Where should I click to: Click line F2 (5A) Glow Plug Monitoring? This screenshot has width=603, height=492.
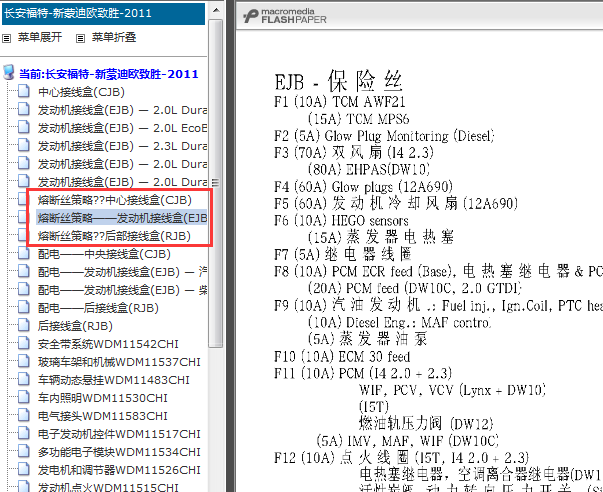pyautogui.click(x=384, y=136)
